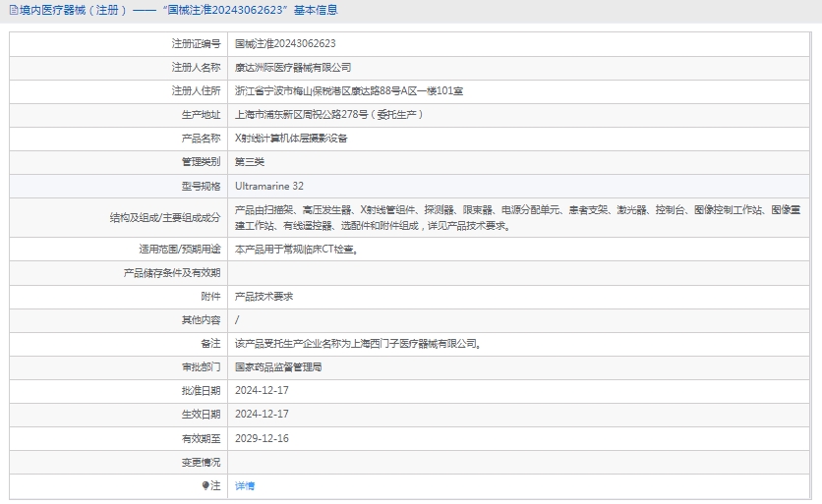Click registrant name 康达洲际医疗器械有限公司
822x504 pixels.
[x=293, y=68]
